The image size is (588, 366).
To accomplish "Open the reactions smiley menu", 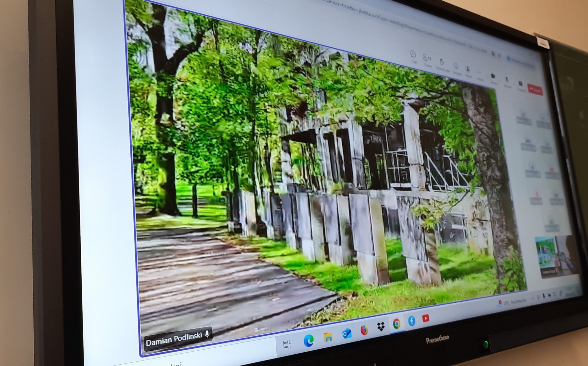I will coord(456,67).
